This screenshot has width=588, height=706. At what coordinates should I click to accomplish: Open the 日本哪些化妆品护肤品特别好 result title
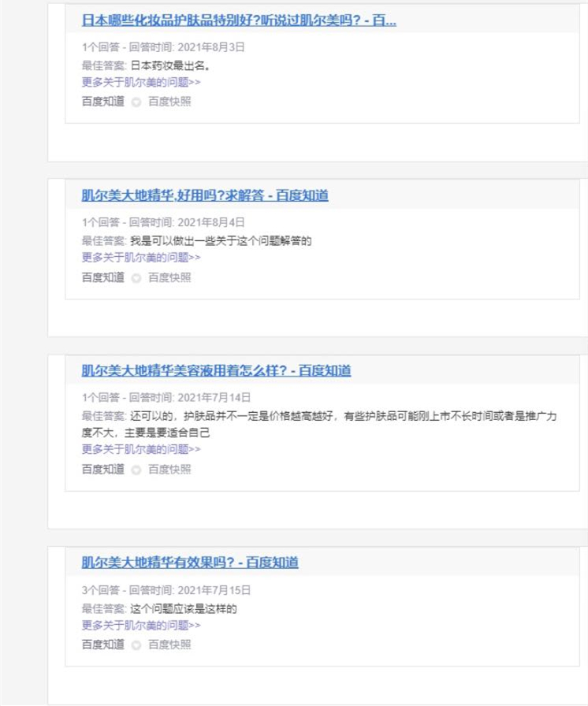[239, 20]
